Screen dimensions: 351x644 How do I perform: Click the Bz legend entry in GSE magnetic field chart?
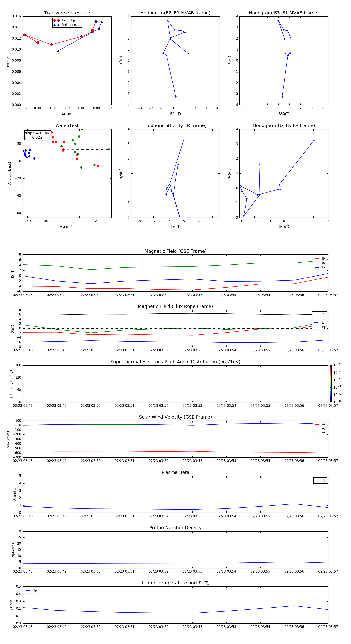coord(320,267)
